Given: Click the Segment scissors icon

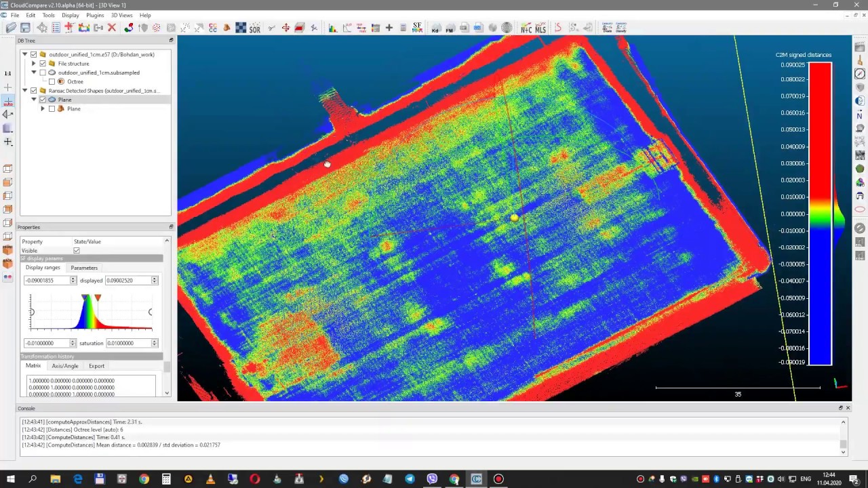Looking at the screenshot, I should click(271, 28).
